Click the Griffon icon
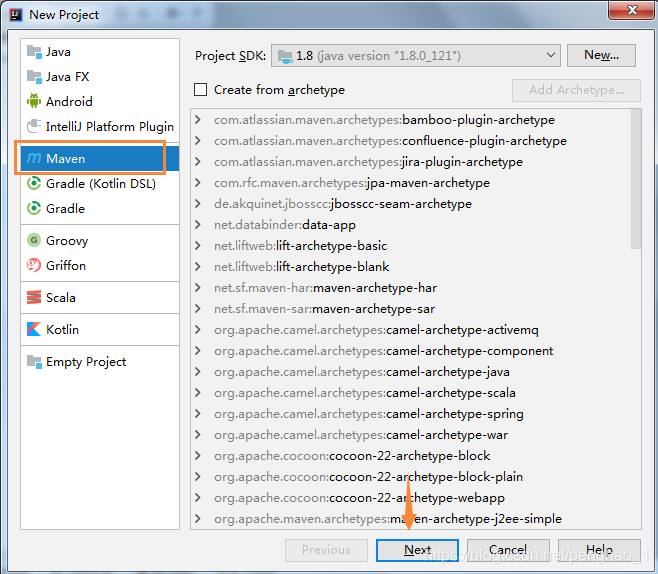The height and width of the screenshot is (574, 658). tap(34, 265)
